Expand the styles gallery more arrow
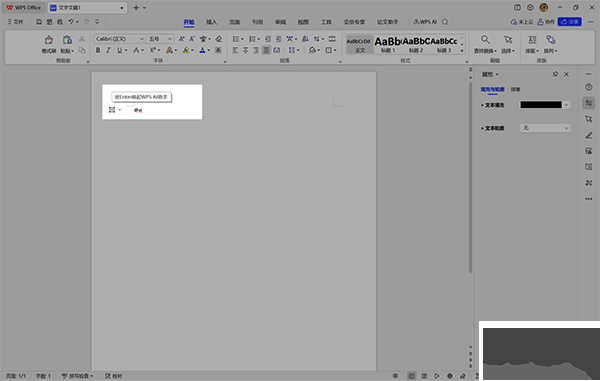Viewport: 600px width, 381px height. tap(462, 50)
